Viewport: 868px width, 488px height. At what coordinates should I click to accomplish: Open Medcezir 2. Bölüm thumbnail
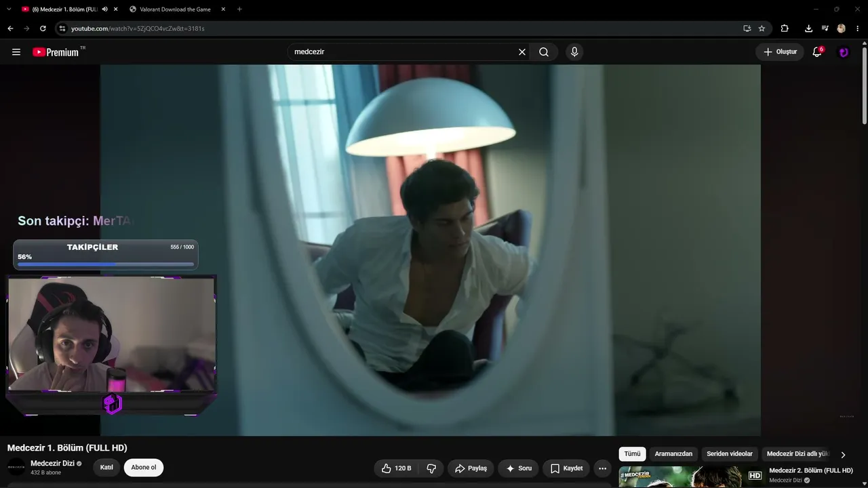tap(691, 476)
